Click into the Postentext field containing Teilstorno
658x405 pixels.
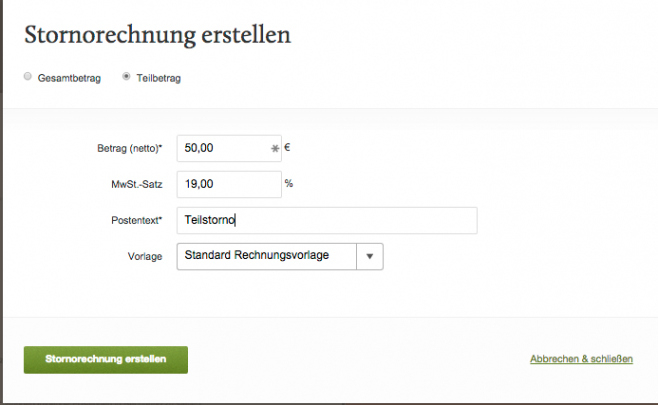pyautogui.click(x=326, y=220)
